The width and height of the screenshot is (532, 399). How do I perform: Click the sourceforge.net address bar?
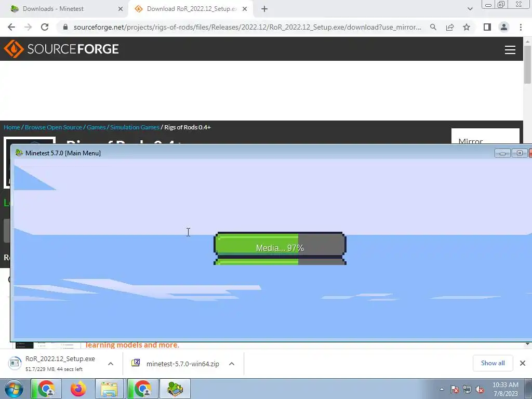coord(247,27)
